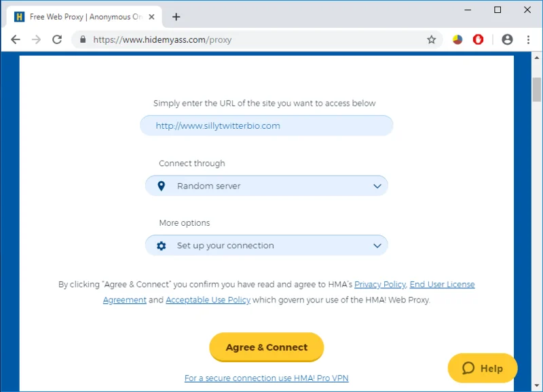The height and width of the screenshot is (392, 543).
Task: Select the location pin icon beside Random server
Action: pos(161,185)
